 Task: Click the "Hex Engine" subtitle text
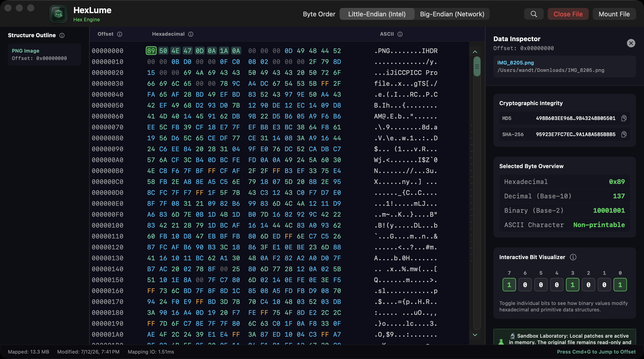(x=86, y=20)
